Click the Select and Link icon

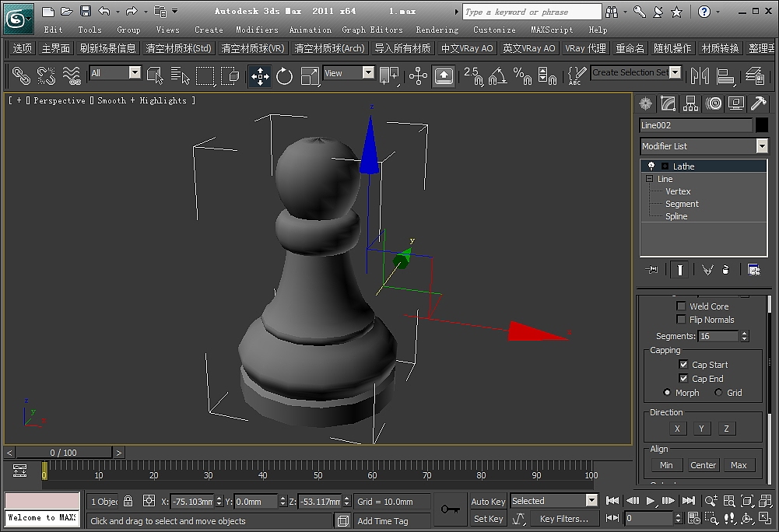pos(21,76)
